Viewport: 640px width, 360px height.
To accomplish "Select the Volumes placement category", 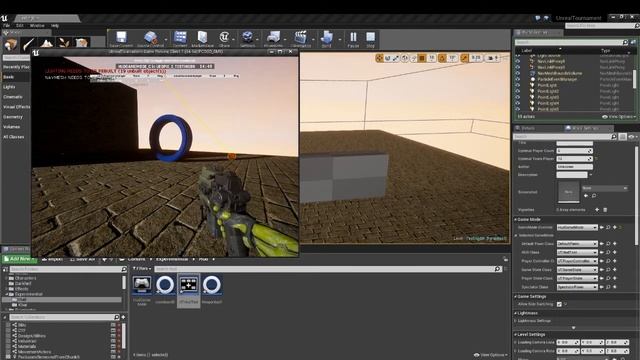I will 11,127.
